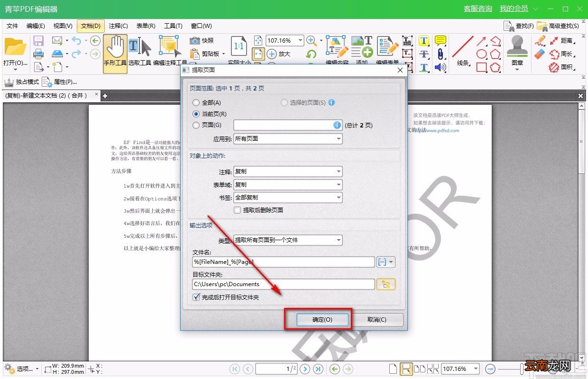This screenshot has height=379, width=588.
Task: Click the page range input field
Action: (x=288, y=126)
